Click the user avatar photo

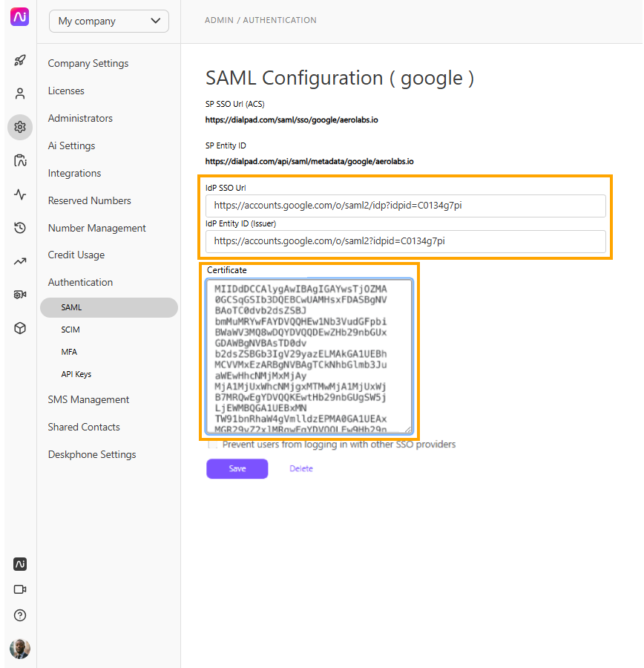click(20, 649)
